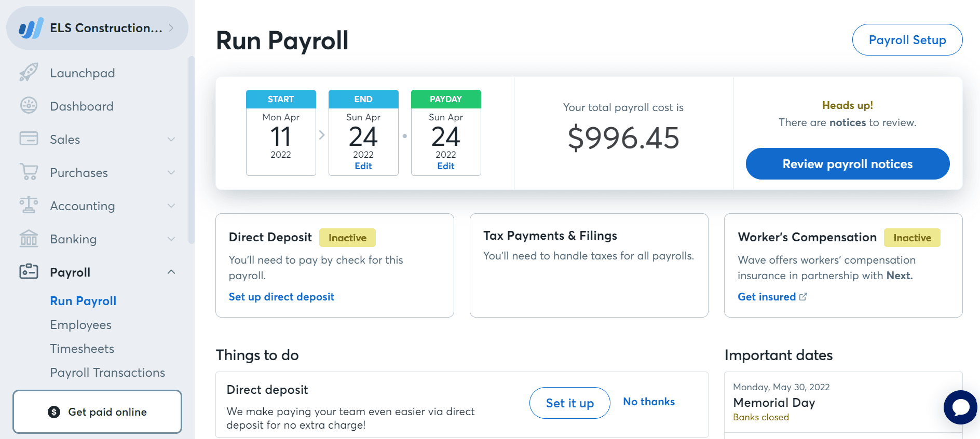Click the Dashboard gauge icon
Viewport: 980px width, 439px height.
29,106
